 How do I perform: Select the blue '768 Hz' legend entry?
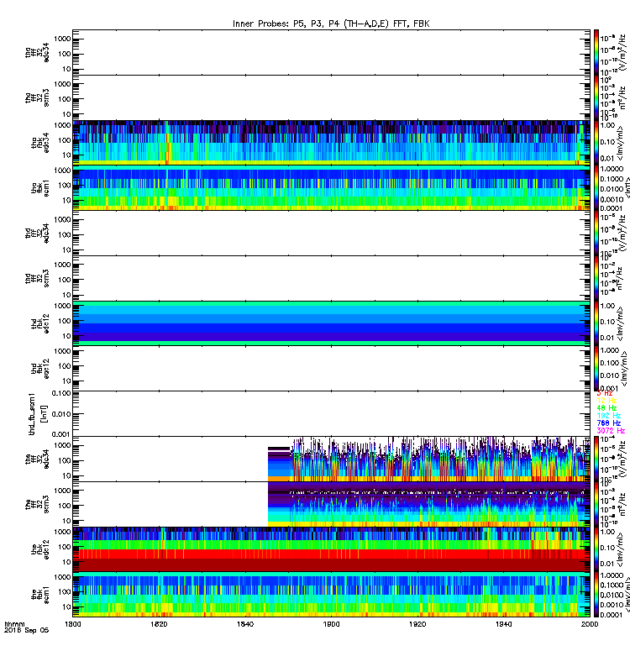coord(608,423)
